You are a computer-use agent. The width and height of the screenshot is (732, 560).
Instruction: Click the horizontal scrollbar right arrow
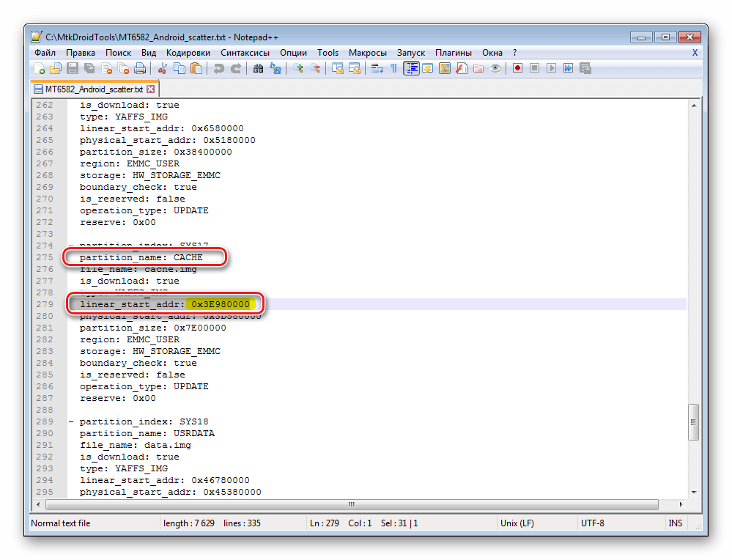point(681,504)
